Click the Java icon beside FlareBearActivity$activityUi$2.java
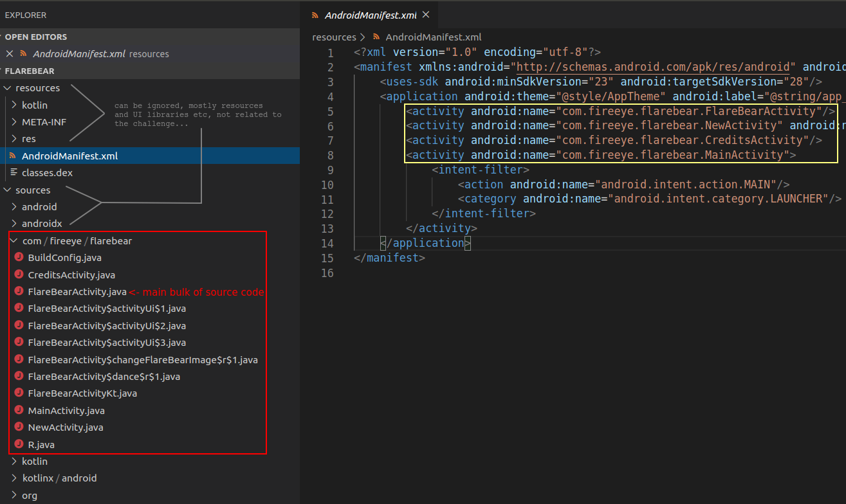This screenshot has height=504, width=846. pyautogui.click(x=19, y=325)
